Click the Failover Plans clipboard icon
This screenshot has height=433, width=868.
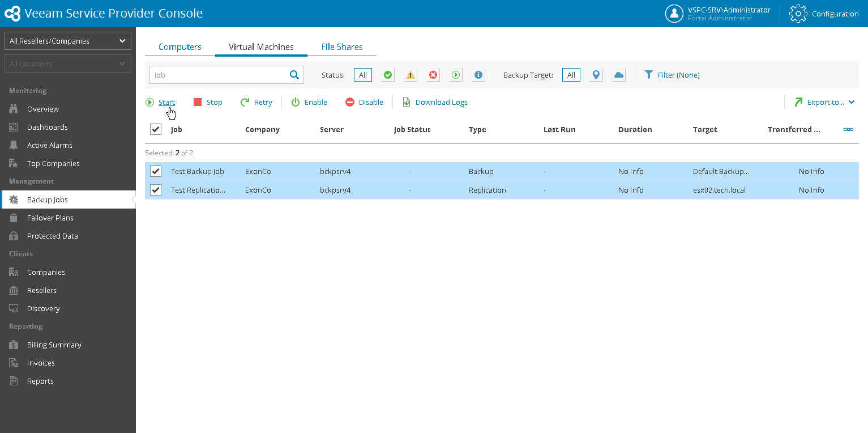click(x=14, y=218)
